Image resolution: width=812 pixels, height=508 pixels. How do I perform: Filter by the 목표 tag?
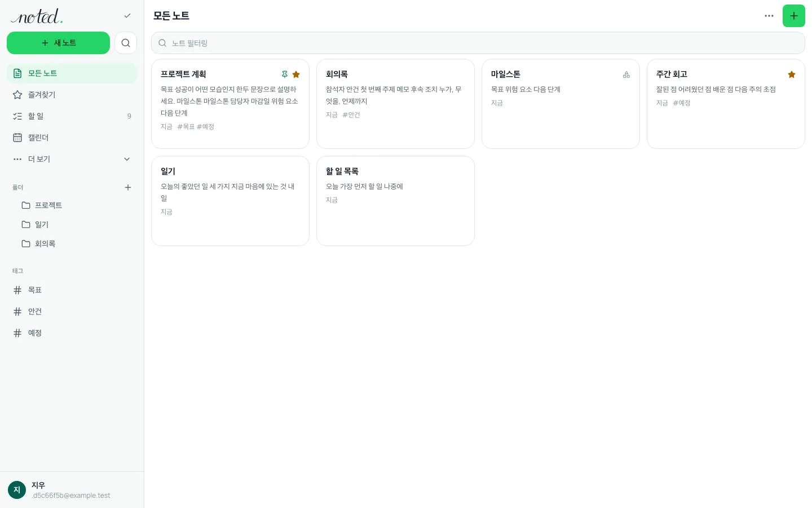tap(72, 290)
